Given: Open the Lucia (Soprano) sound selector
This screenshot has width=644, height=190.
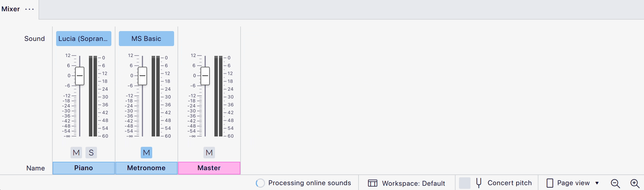Looking at the screenshot, I should (x=83, y=38).
